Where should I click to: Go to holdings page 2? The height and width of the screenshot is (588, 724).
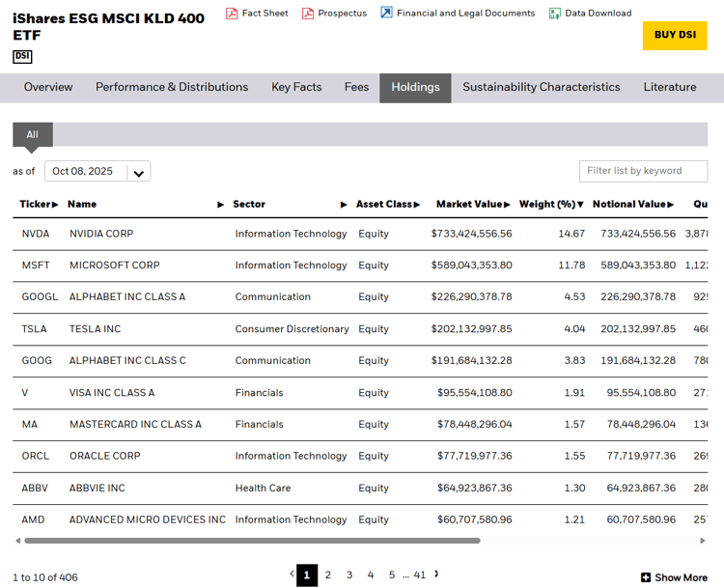(328, 575)
